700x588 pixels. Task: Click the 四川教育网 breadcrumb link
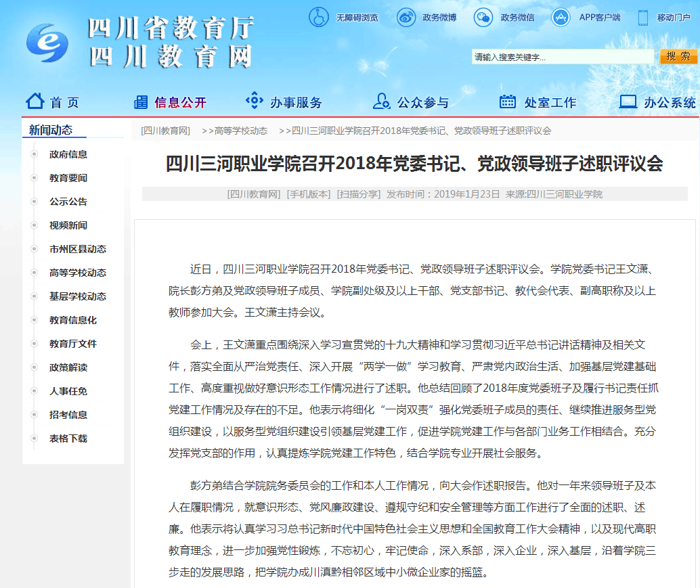pyautogui.click(x=165, y=131)
